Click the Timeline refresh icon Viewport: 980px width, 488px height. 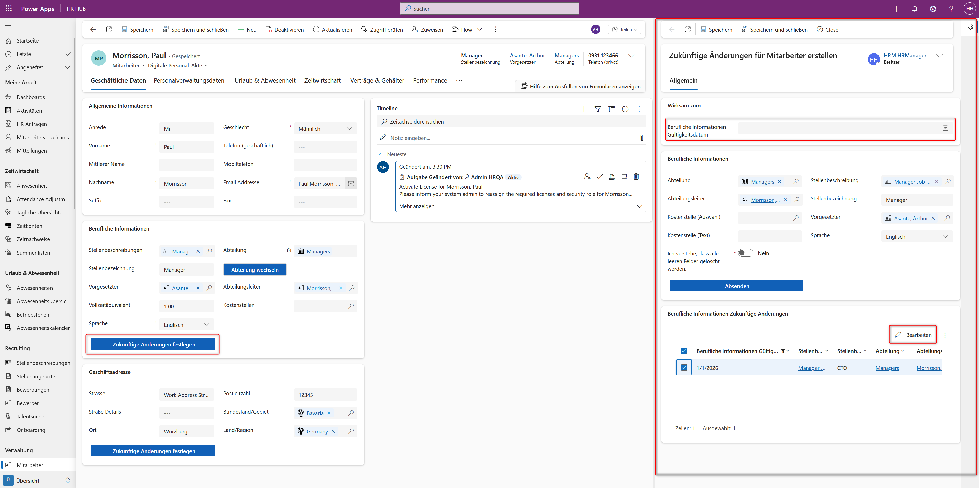tap(625, 109)
